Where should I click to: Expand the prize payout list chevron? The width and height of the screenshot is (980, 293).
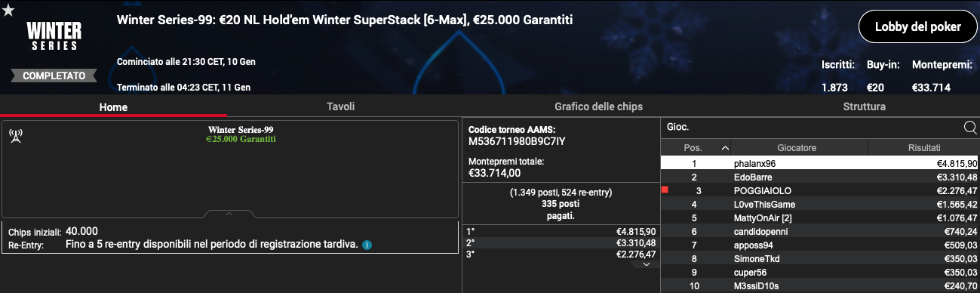646,264
